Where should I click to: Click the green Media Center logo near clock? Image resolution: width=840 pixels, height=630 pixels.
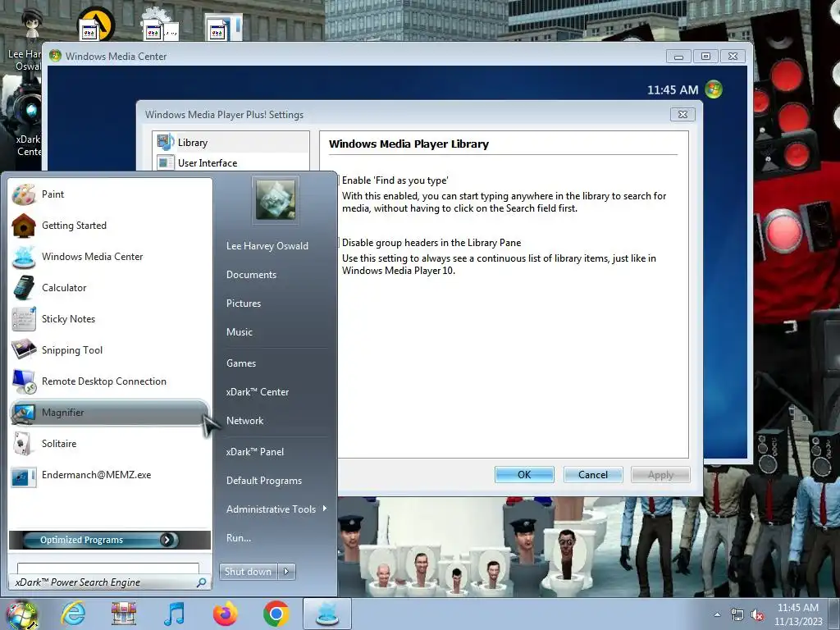click(714, 89)
